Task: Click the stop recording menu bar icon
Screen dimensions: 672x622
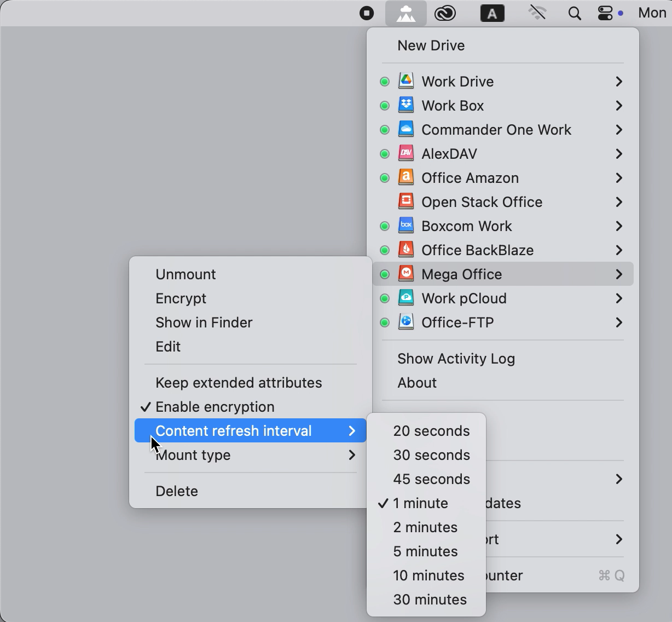Action: tap(367, 13)
